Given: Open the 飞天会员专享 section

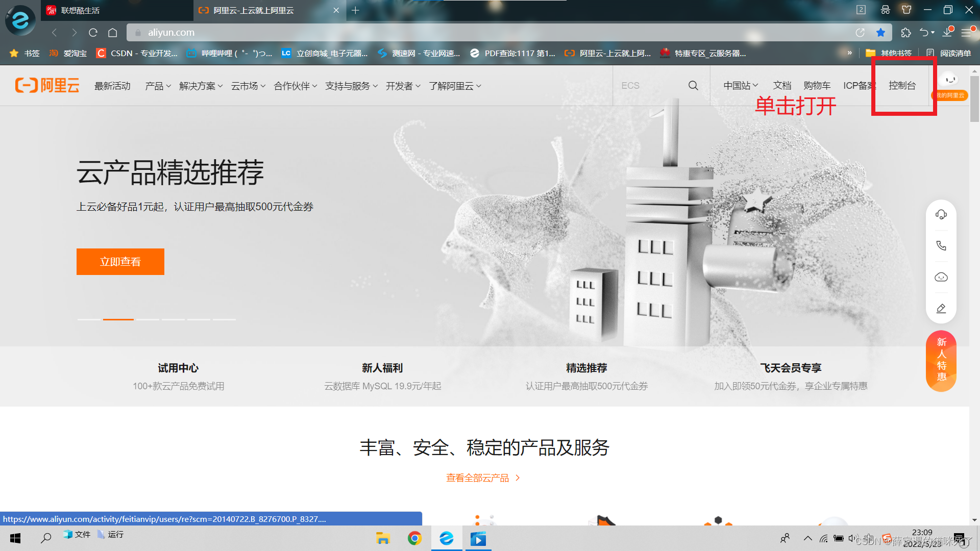Looking at the screenshot, I should coord(791,375).
